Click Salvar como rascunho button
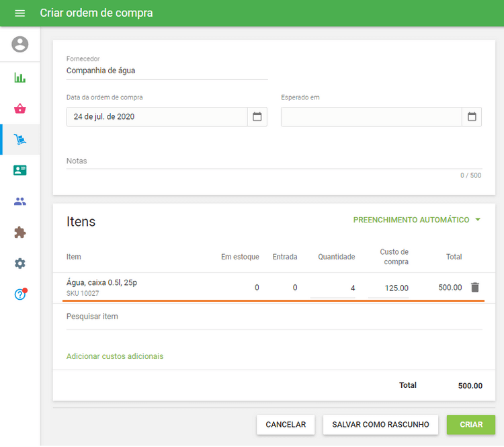The width and height of the screenshot is (504, 447). (380, 425)
